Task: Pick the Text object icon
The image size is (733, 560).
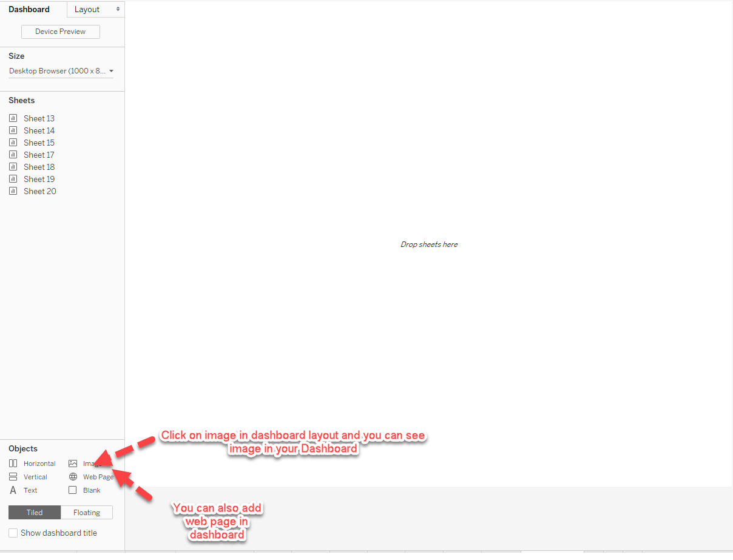Action: (13, 490)
